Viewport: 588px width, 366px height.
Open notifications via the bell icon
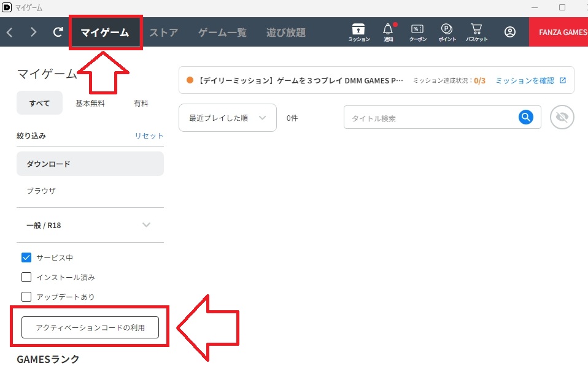point(388,32)
